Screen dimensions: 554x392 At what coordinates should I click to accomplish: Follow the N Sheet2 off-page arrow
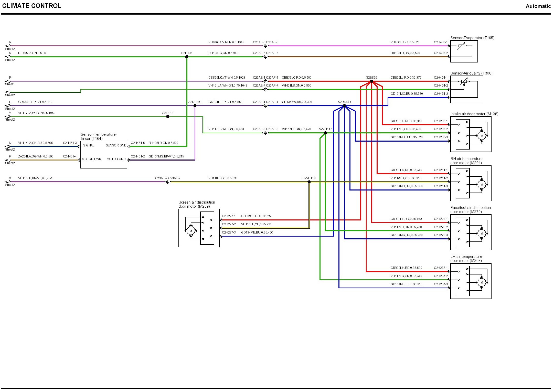point(8,146)
